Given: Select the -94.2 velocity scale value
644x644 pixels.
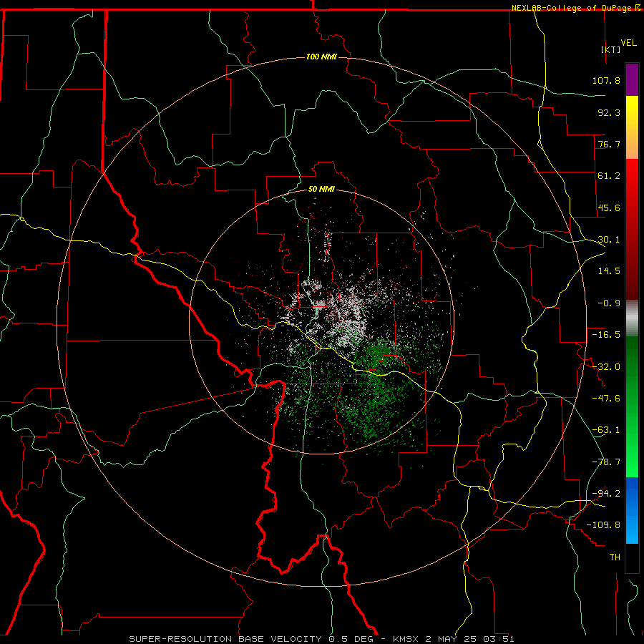Looking at the screenshot, I should coord(606,494).
